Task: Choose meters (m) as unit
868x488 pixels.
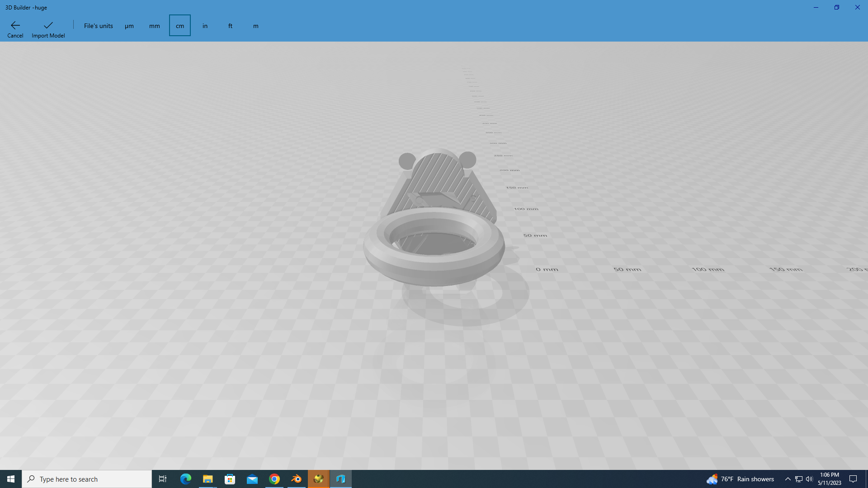Action: pyautogui.click(x=256, y=26)
